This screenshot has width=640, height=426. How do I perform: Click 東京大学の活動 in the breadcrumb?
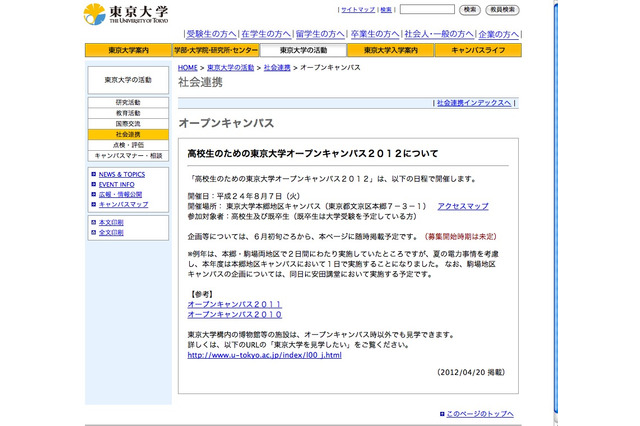pyautogui.click(x=231, y=68)
